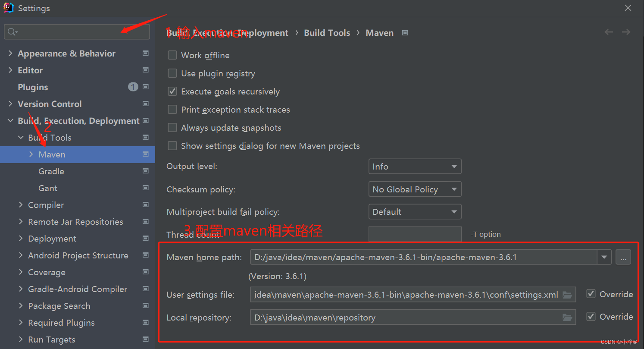644x349 pixels.
Task: Expand the Compiler tree node
Action: tap(21, 205)
